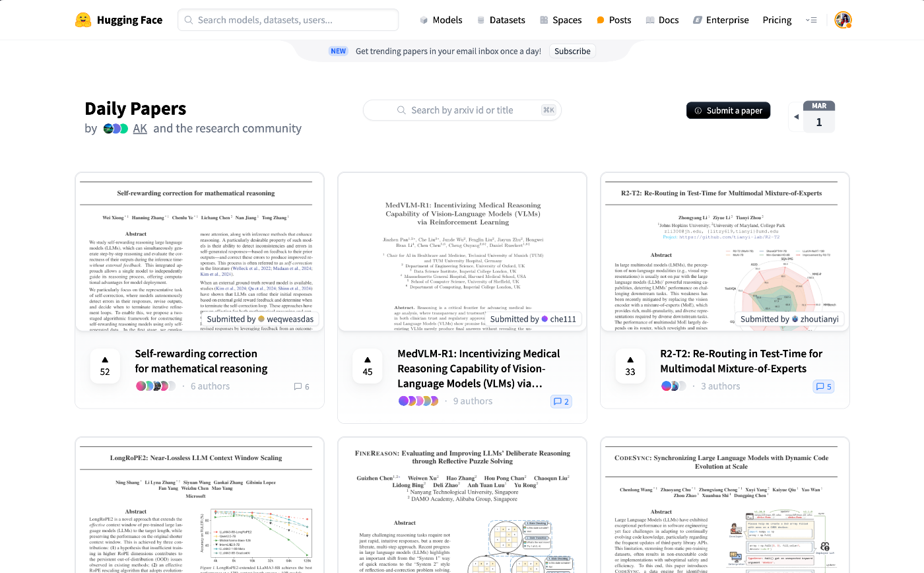Click '9 authors' on the MedVLM-R1 paper

coord(473,401)
